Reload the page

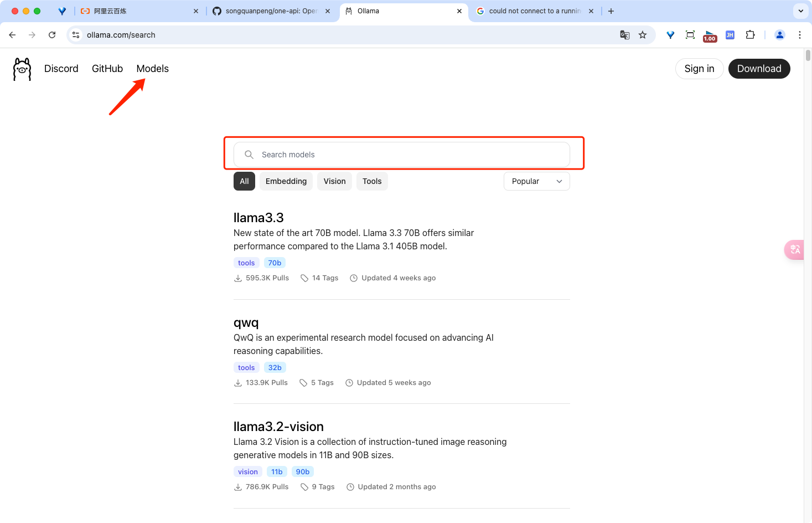(52, 35)
